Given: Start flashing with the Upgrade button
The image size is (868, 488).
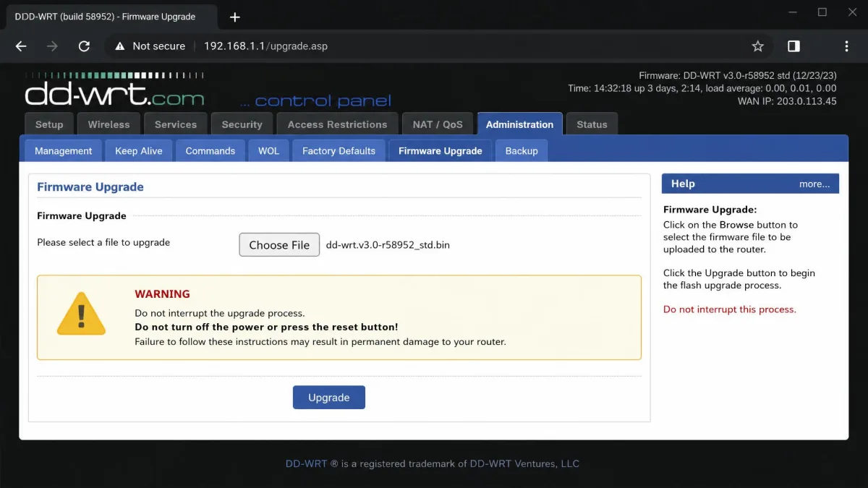Looking at the screenshot, I should (x=329, y=398).
